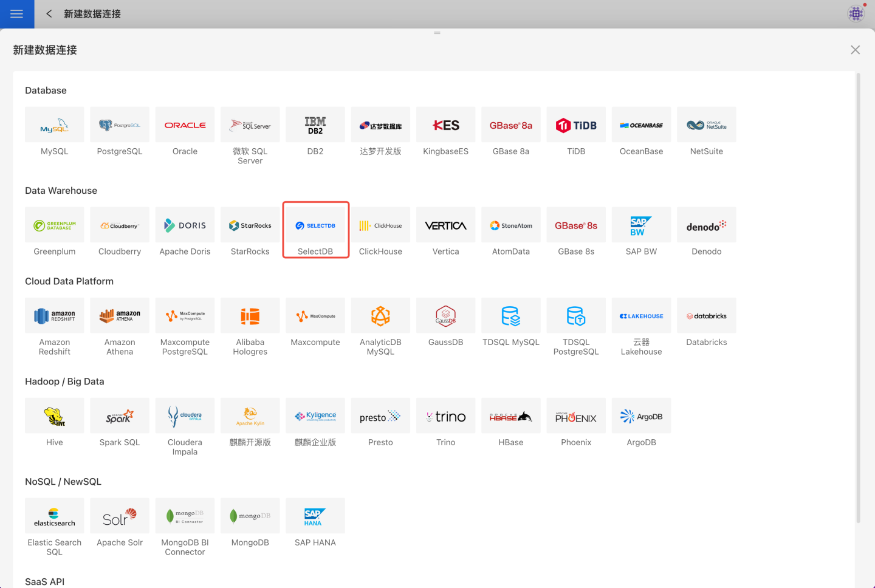Select the MySQL database connector
Screen dimensions: 875x588
point(55,125)
